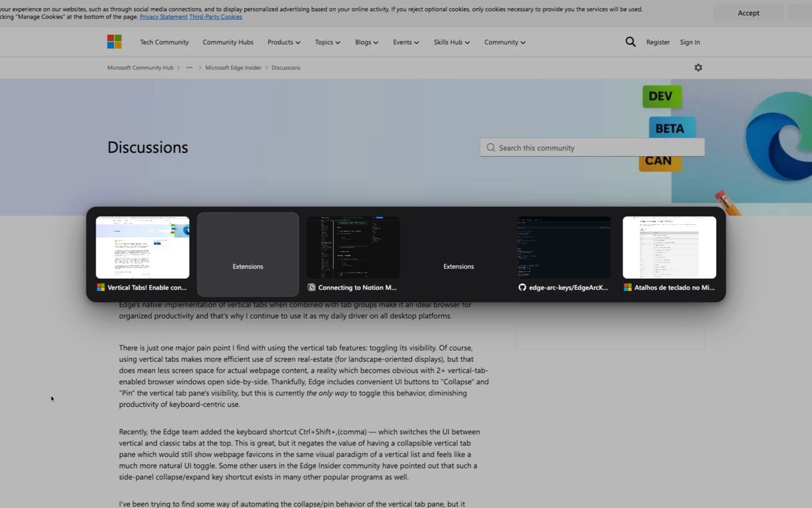812x508 pixels.
Task: Click the paragraph starting "There is just one major"
Action: (304, 376)
